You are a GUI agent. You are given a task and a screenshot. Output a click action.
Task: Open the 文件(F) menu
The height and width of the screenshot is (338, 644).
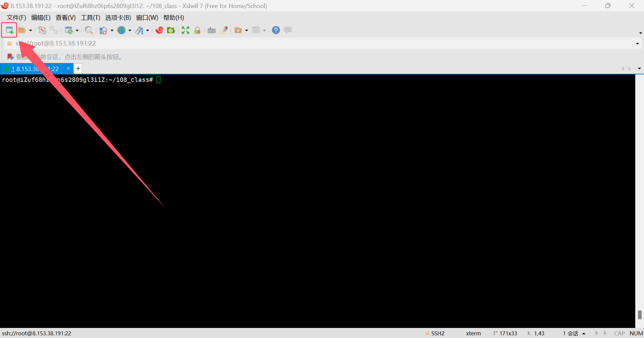(x=16, y=18)
